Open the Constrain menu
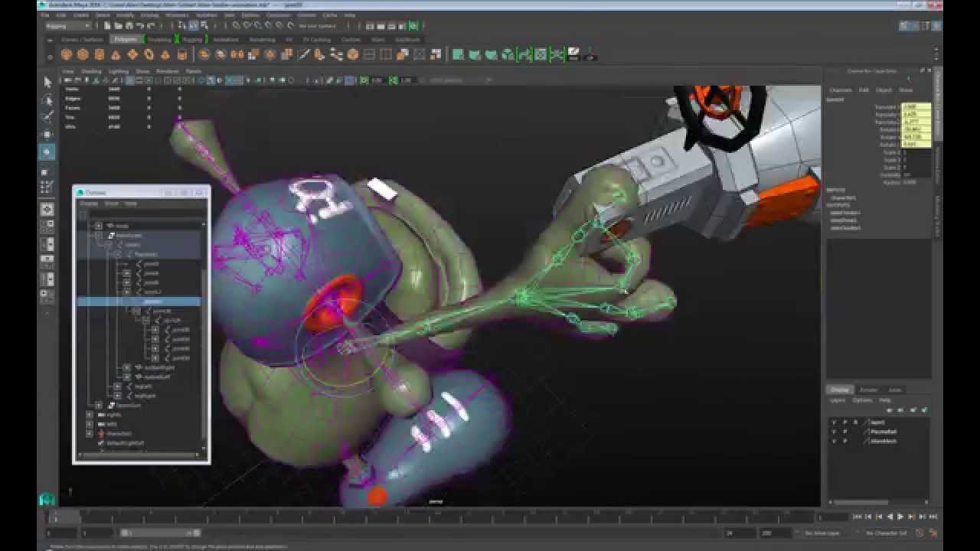The height and width of the screenshot is (551, 980). 279,15
